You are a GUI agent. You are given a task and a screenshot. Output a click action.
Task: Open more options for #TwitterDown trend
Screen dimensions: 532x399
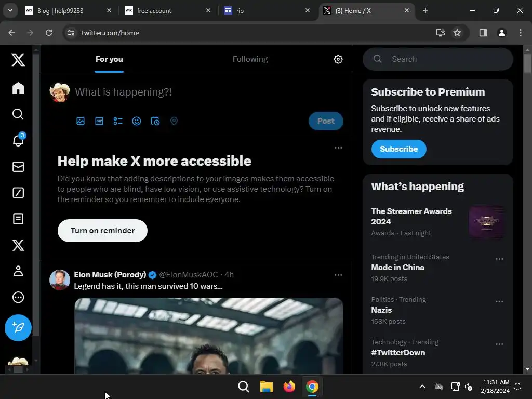(x=499, y=344)
